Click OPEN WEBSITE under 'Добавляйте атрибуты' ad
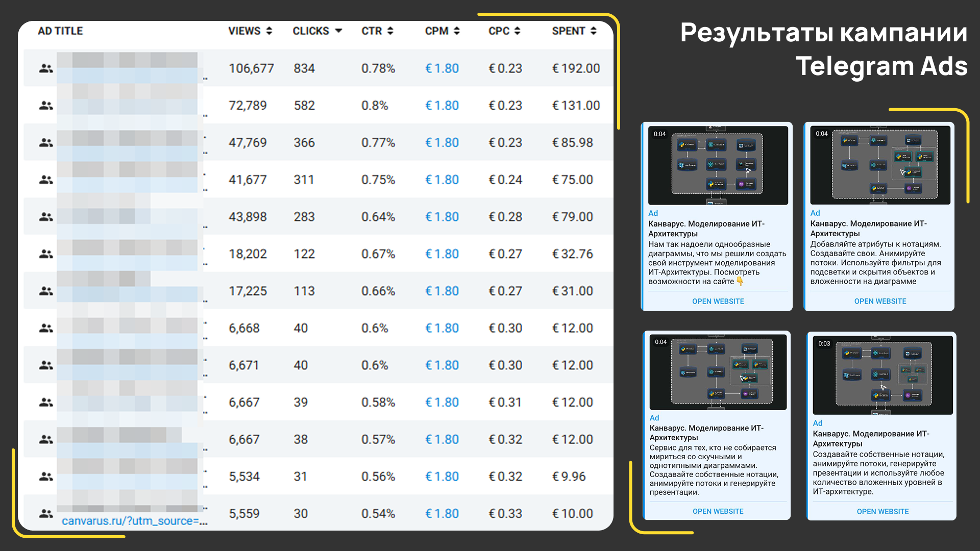The height and width of the screenshot is (551, 980). (880, 302)
